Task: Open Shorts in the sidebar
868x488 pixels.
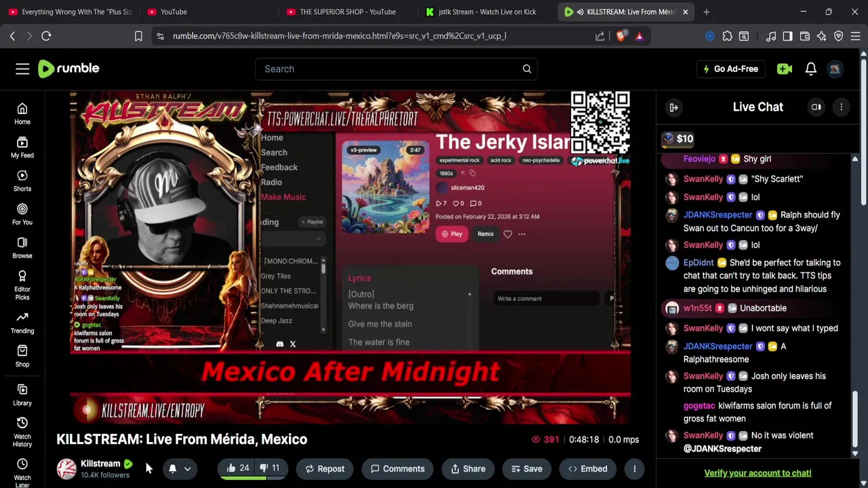Action: point(22,180)
